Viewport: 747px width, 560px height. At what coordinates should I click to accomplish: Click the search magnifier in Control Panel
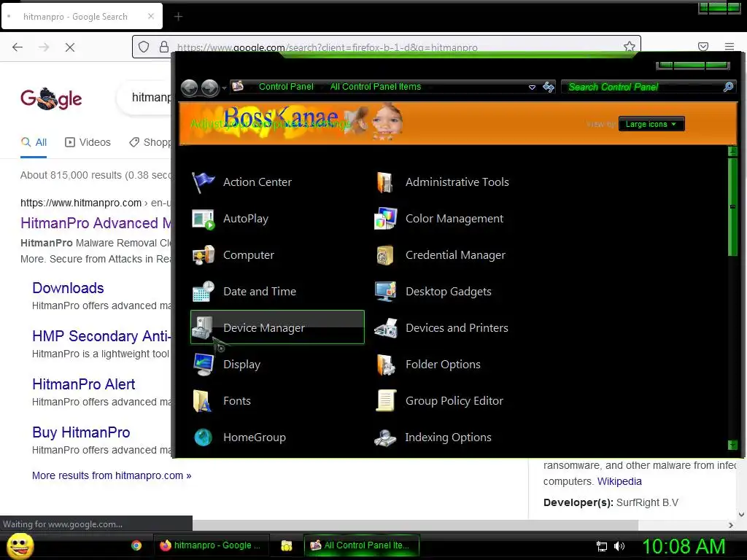point(728,87)
